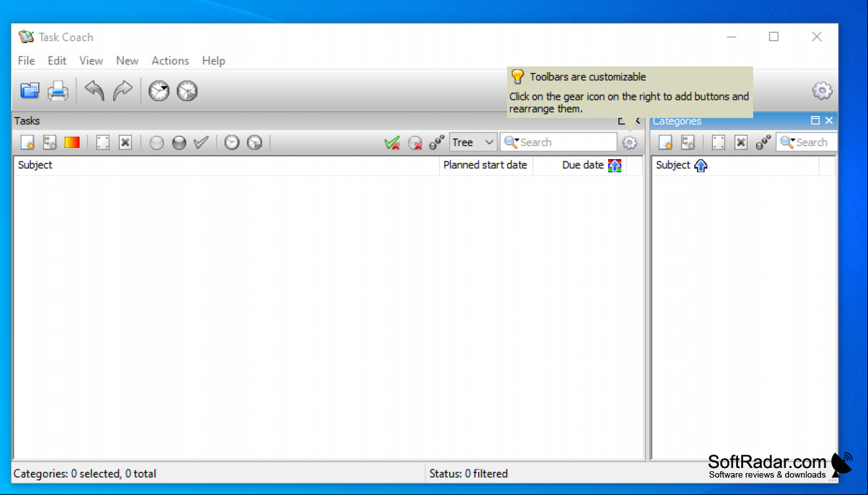868x495 pixels.
Task: Create a new category in Categories toolbar
Action: (666, 142)
